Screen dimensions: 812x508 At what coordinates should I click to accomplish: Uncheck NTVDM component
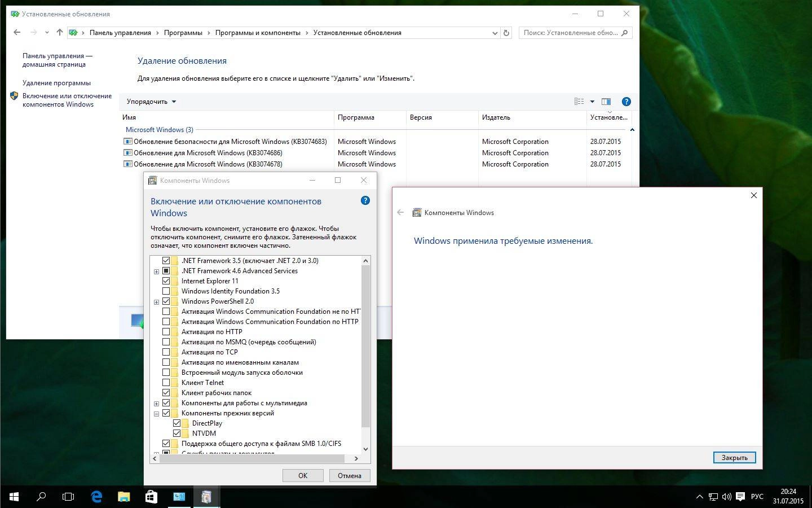pyautogui.click(x=176, y=433)
